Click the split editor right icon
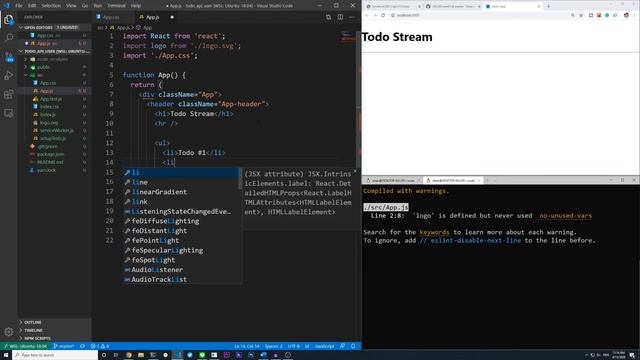640x360 pixels. [x=340, y=17]
